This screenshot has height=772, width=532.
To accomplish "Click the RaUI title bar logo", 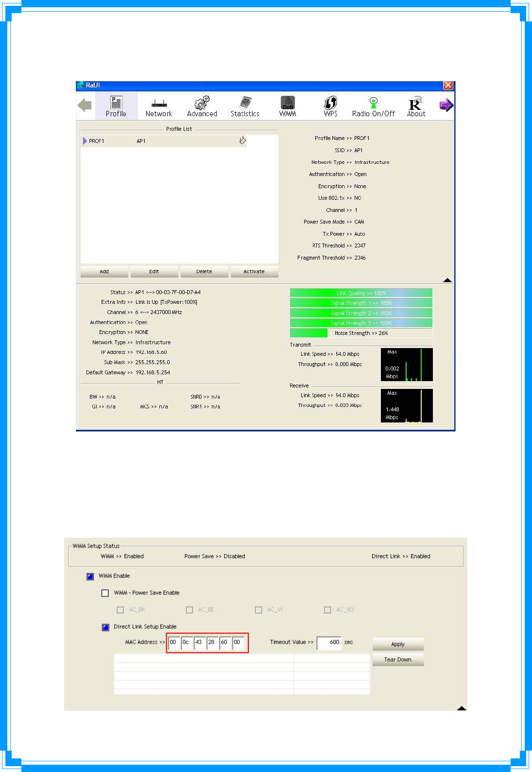I will click(81, 85).
